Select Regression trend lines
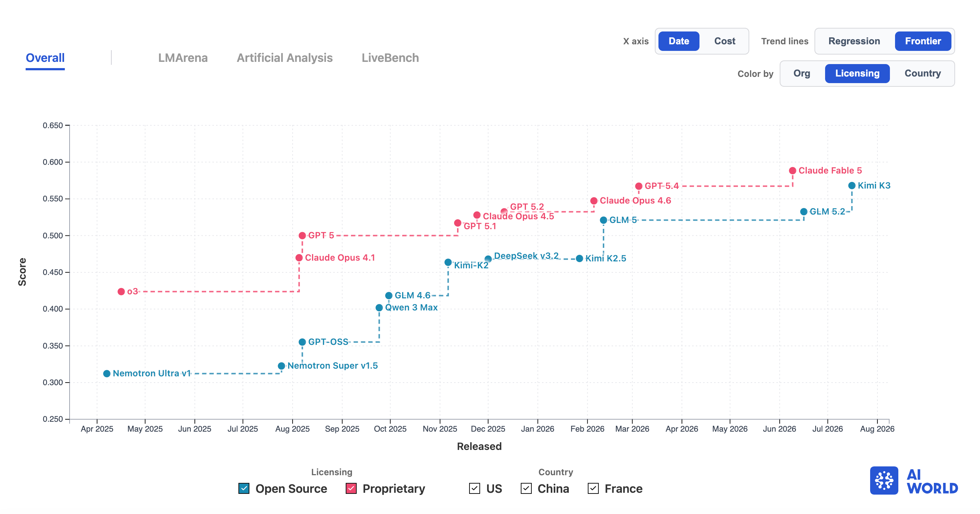The image size is (980, 514). 854,41
